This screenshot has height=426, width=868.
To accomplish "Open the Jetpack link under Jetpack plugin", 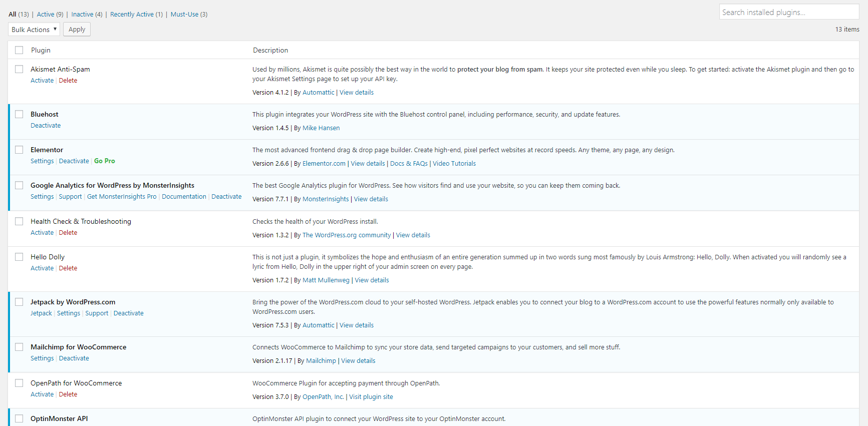I will 41,313.
